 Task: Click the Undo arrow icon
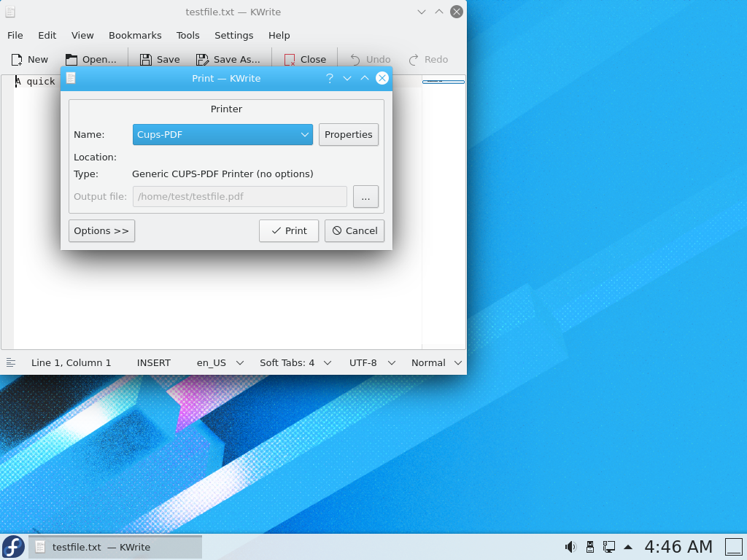tap(355, 60)
